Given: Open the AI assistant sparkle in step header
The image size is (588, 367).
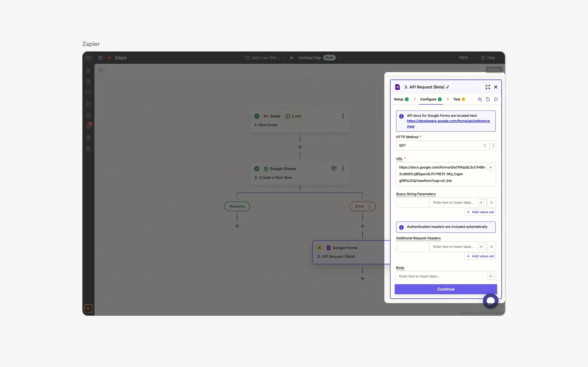Looking at the screenshot, I should point(480,99).
